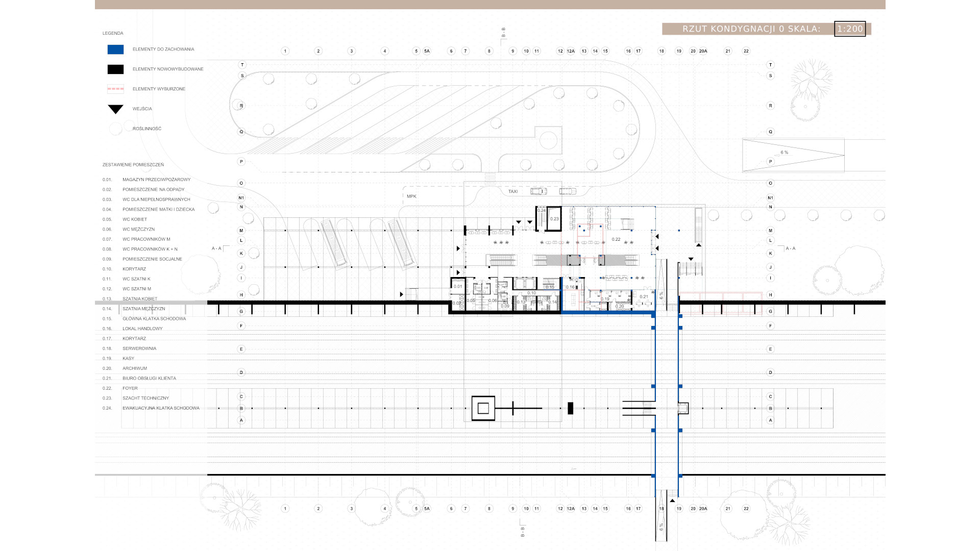Click the black 'Elementy nowowybudowane' legend swatch
This screenshot has width=980, height=551.
(x=115, y=69)
